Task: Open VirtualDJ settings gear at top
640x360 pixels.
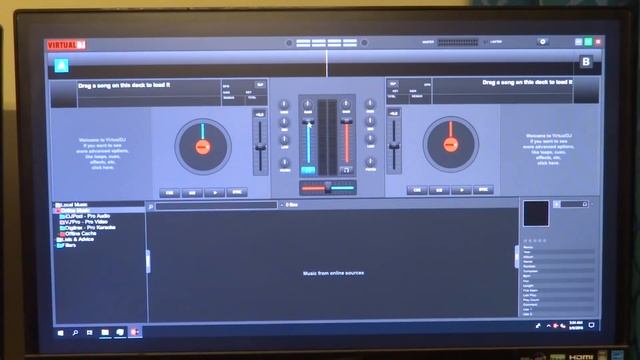Action: [x=542, y=42]
